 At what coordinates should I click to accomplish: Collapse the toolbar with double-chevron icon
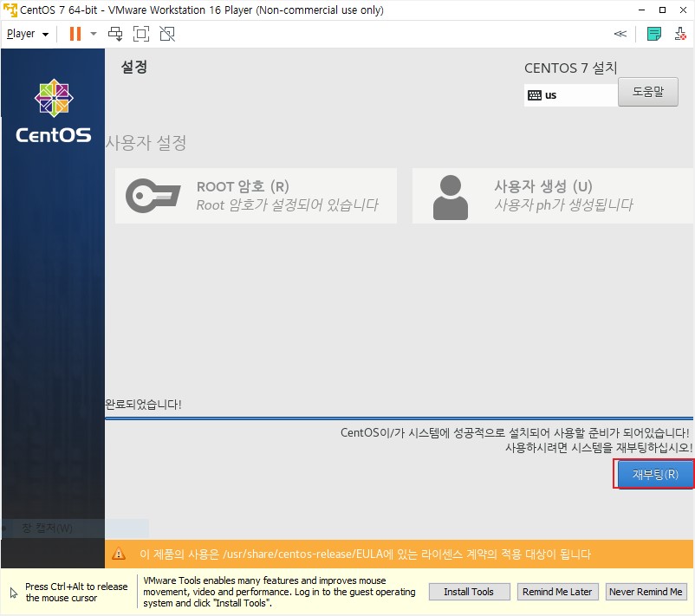click(620, 34)
